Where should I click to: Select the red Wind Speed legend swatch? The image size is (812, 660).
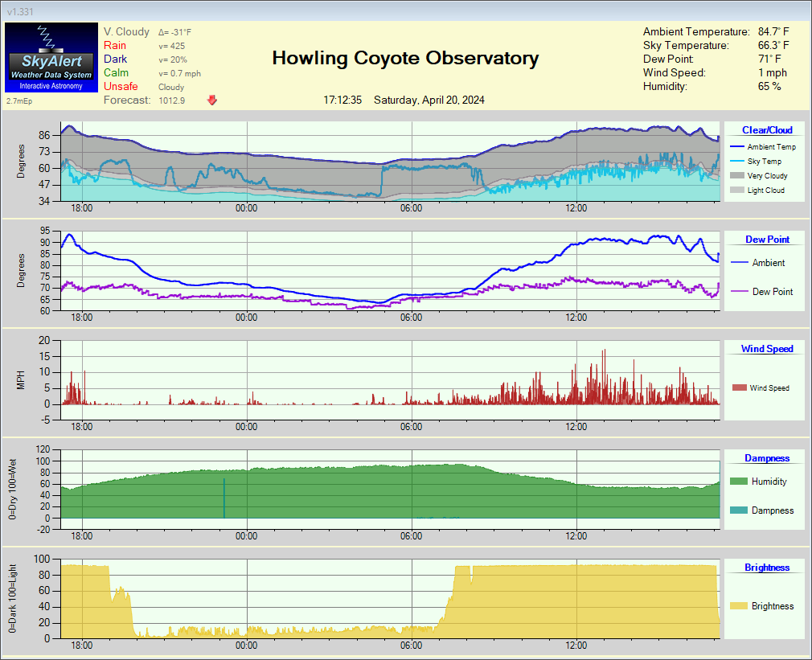(739, 388)
